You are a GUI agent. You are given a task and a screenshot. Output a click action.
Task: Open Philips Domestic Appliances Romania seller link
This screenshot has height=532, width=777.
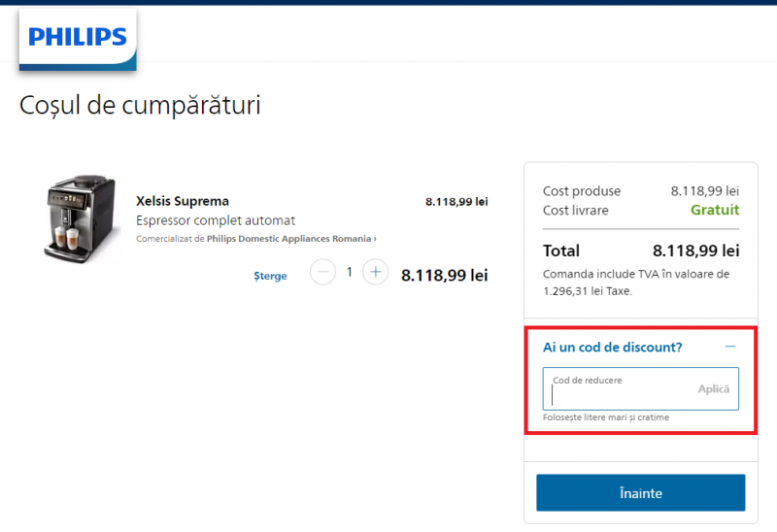291,239
